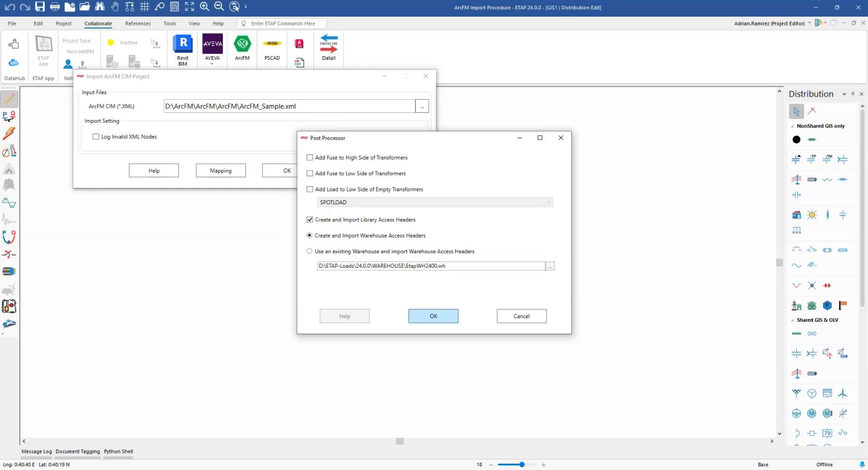This screenshot has width=868, height=470.
Task: Expand the user account Project Editor dropdown
Action: [x=809, y=23]
